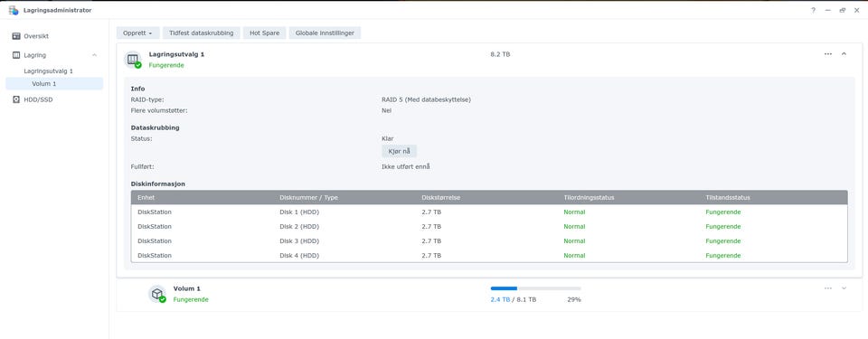Click the Volum 1 panel title
Viewport: 868px width, 339px height.
click(x=186, y=288)
